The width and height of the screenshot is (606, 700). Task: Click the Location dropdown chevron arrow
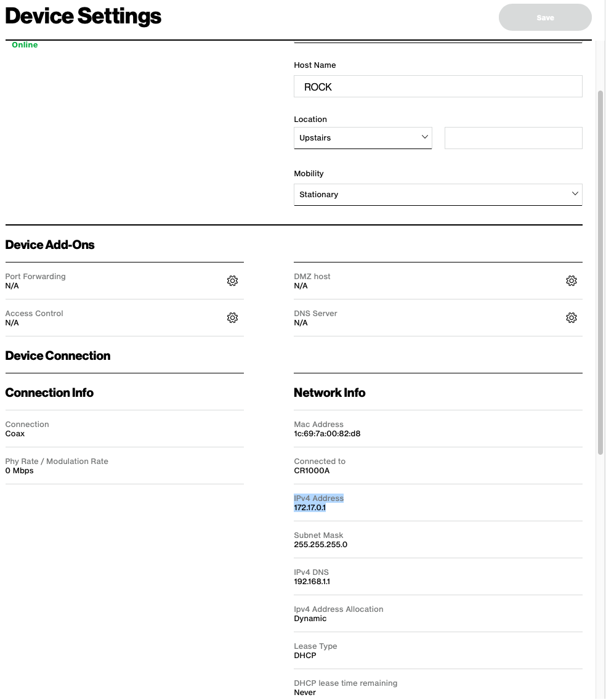coord(425,137)
